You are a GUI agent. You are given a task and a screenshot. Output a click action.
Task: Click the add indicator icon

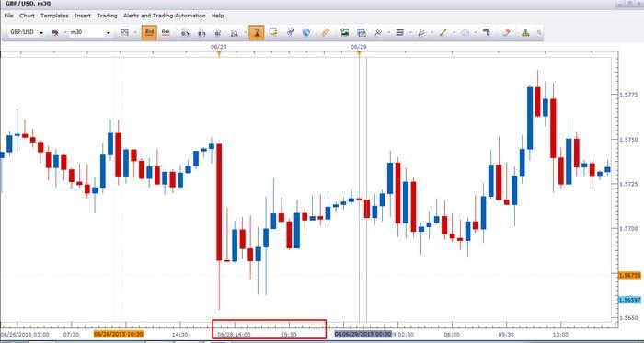point(379,32)
